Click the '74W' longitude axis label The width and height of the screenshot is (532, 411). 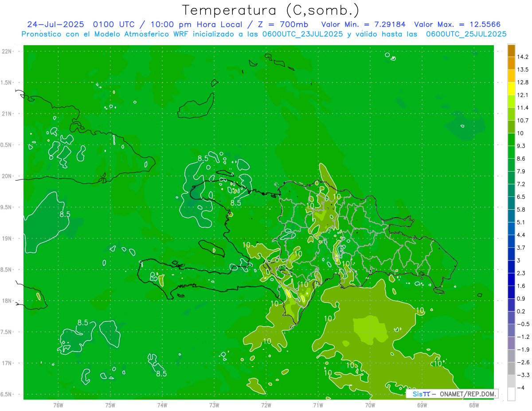pyautogui.click(x=162, y=405)
